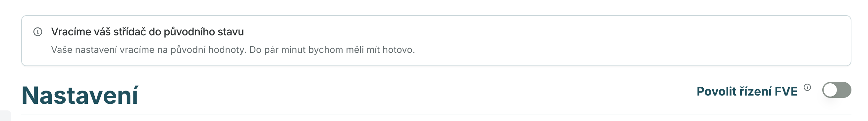Viewport: 868px width, 121px height.
Task: Click the grey track of the FVE switch
Action: (x=844, y=90)
